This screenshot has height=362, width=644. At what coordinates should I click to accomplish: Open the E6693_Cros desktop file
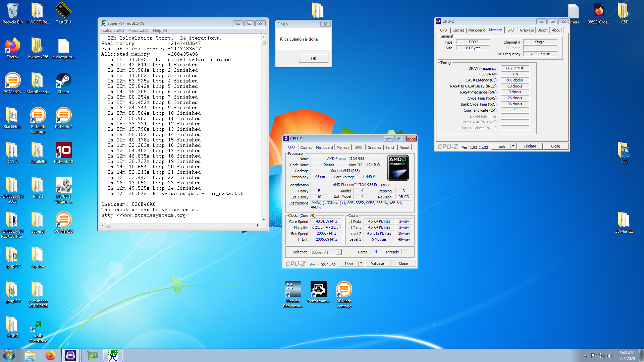click(599, 13)
